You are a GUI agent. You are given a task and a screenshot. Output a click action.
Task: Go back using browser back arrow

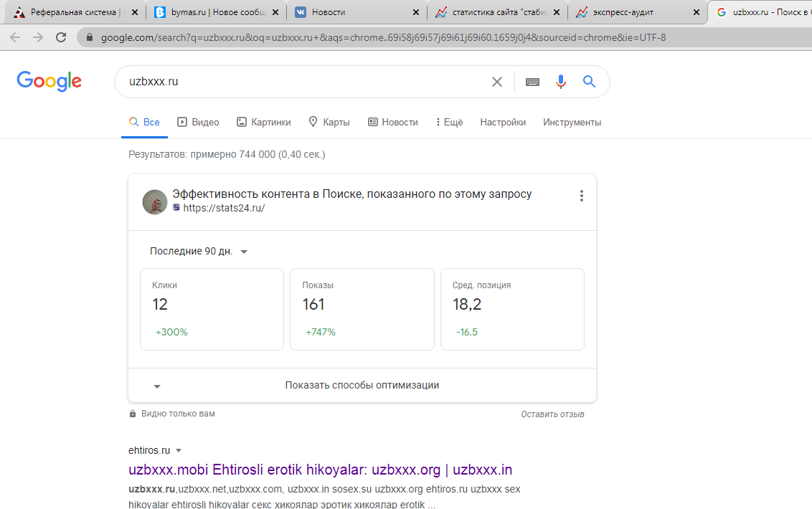pyautogui.click(x=15, y=37)
